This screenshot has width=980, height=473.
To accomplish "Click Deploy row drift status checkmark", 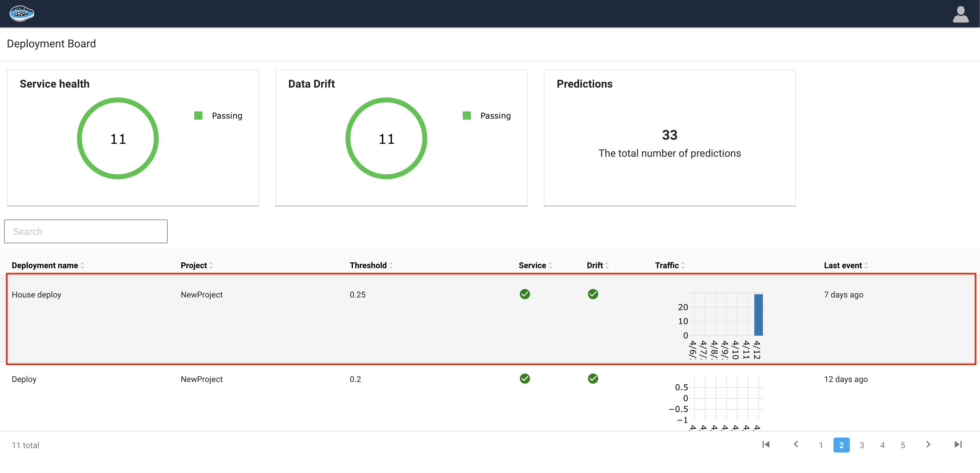I will [x=593, y=379].
